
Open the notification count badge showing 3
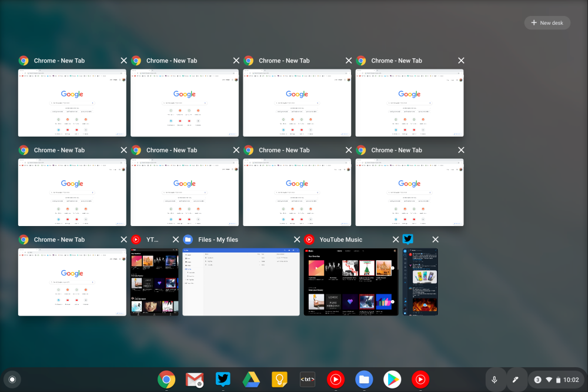click(x=537, y=380)
